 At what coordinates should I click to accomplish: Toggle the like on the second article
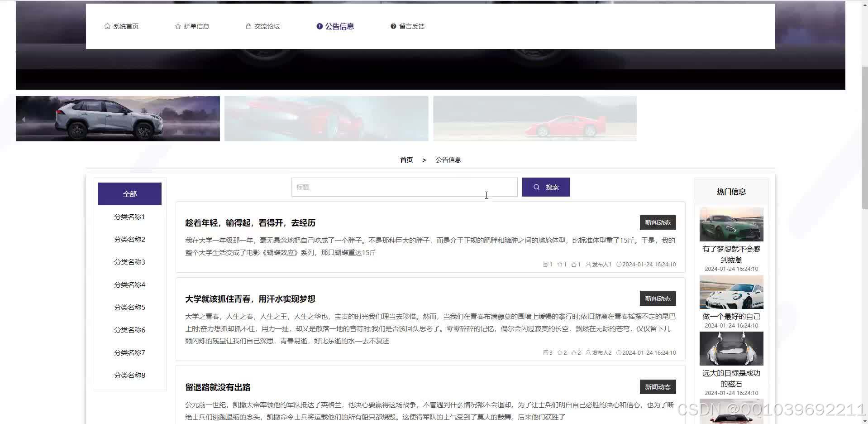point(574,352)
